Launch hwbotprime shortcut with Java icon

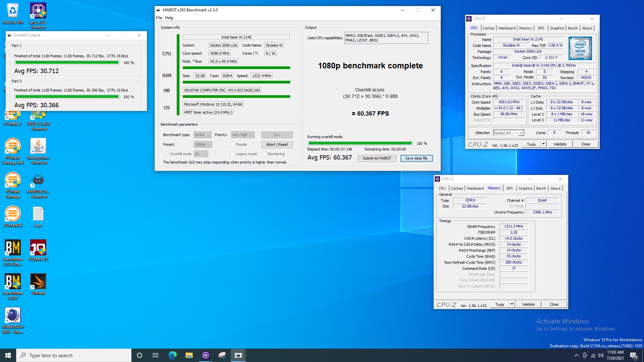pos(38,151)
